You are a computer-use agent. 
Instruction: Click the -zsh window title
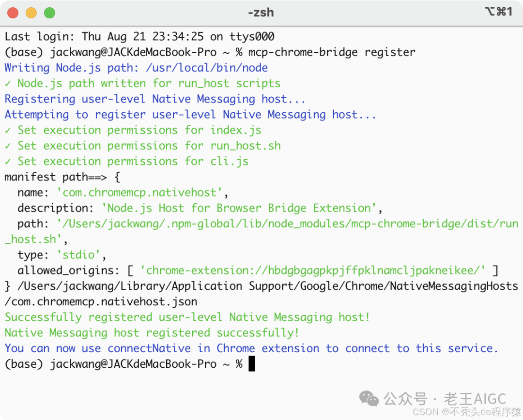coord(261,13)
